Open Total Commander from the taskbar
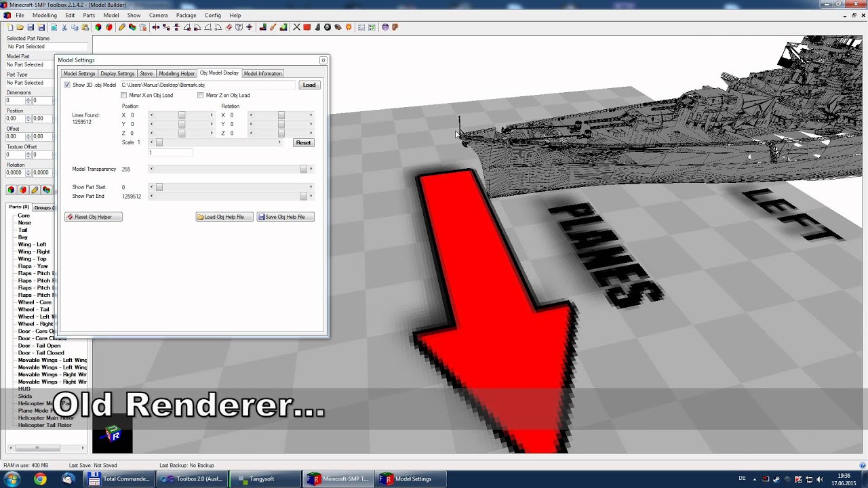868x488 pixels. (x=119, y=479)
